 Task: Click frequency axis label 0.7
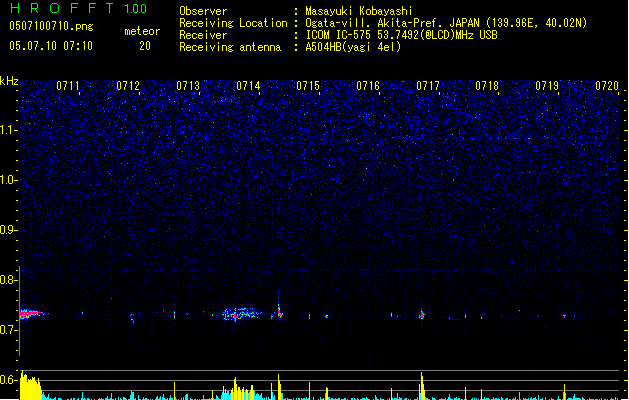pyautogui.click(x=9, y=330)
